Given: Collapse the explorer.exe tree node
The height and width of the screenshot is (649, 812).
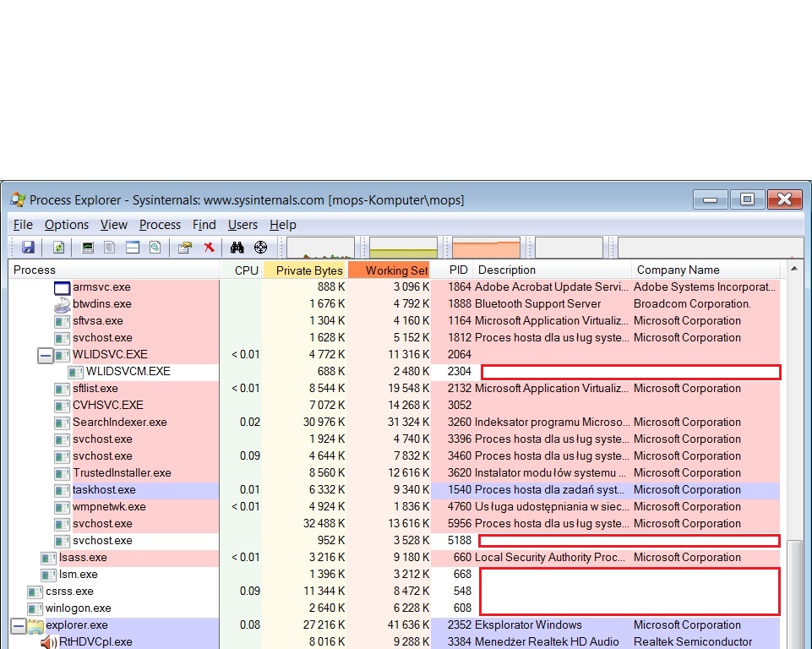Looking at the screenshot, I should (18, 625).
